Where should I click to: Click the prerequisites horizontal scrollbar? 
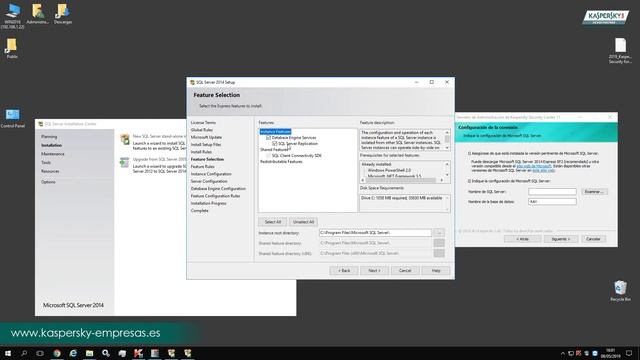pyautogui.click(x=402, y=180)
